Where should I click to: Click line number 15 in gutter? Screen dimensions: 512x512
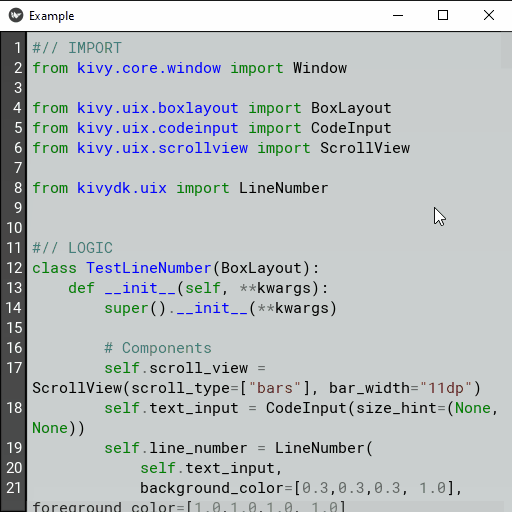tap(14, 328)
